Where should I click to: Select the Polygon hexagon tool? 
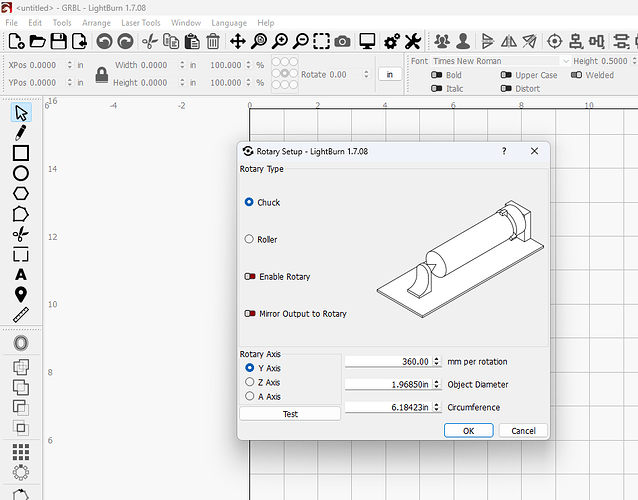coord(21,194)
